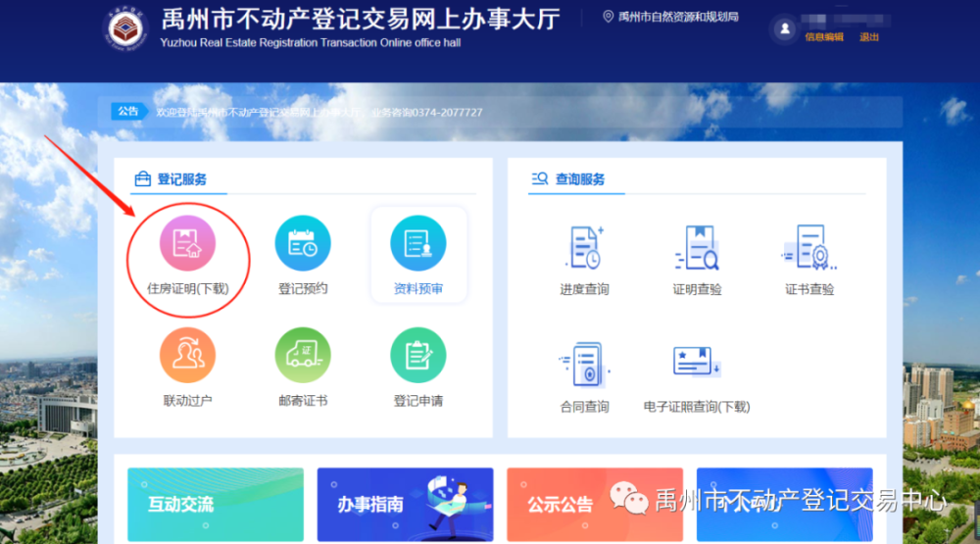Open the 住房证明(下载) housing certificate icon
Image resolution: width=980 pixels, height=544 pixels.
(x=187, y=243)
